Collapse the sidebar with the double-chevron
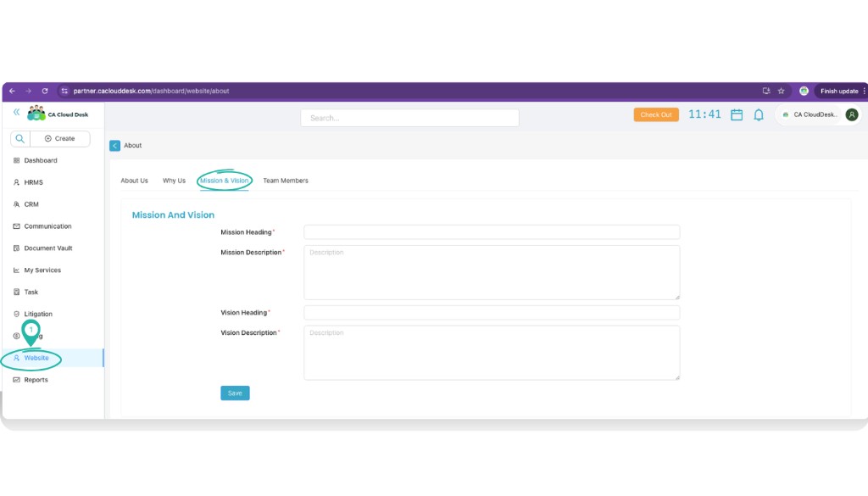868x496 pixels. click(15, 111)
